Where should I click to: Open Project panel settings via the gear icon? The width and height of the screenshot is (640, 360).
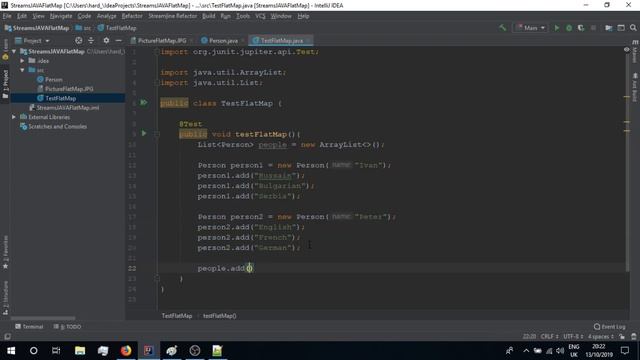106,40
